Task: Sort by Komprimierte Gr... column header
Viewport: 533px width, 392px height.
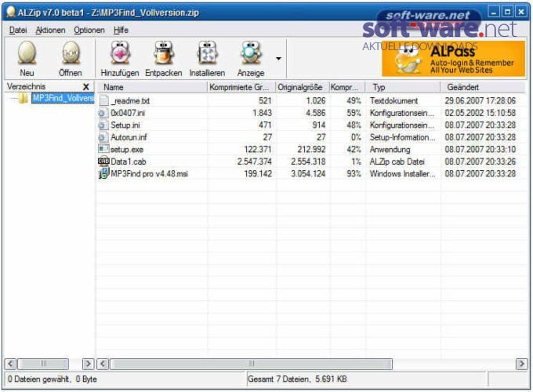Action: coord(241,87)
